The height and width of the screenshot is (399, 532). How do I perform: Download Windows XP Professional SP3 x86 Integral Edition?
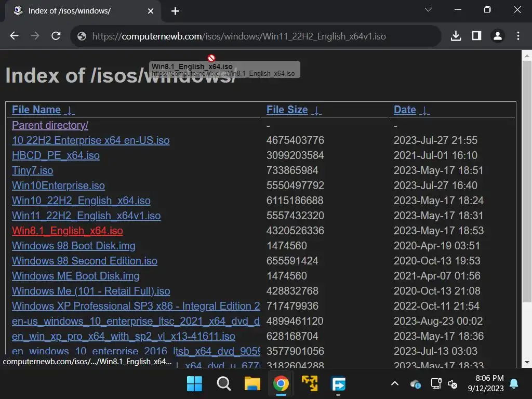click(136, 306)
